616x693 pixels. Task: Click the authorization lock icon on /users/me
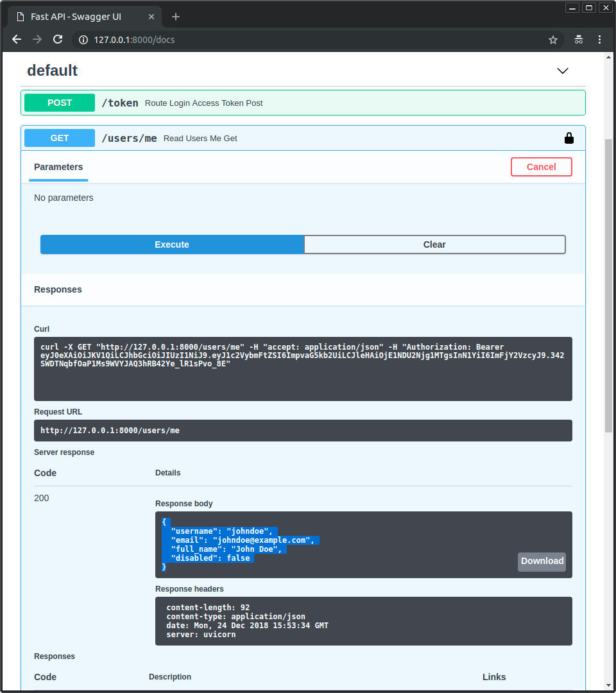click(x=569, y=138)
